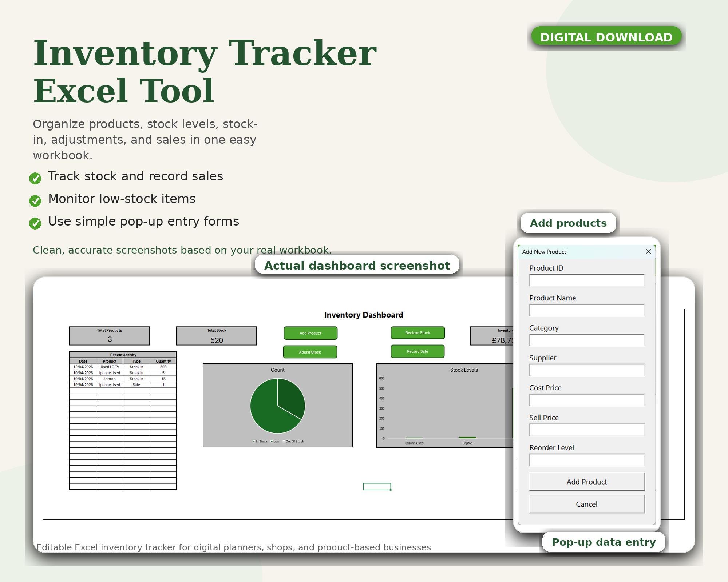Select the quantity 15 cell
This screenshot has height=582, width=728.
[163, 379]
